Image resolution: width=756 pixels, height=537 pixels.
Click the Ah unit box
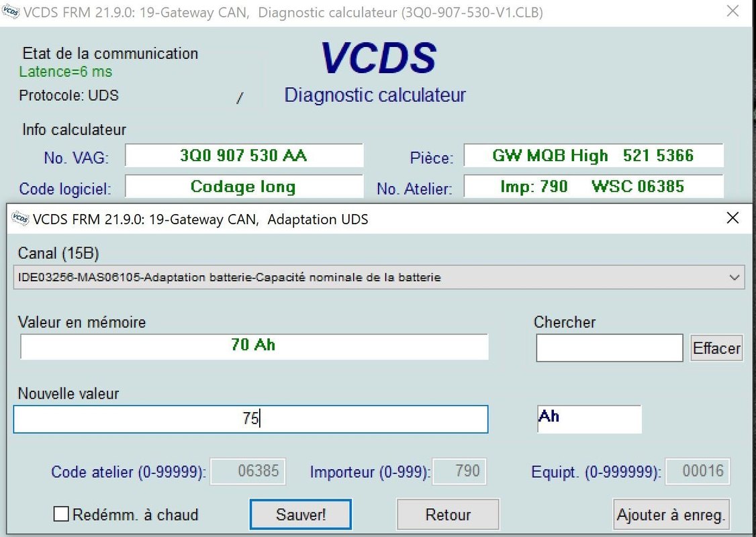point(589,418)
